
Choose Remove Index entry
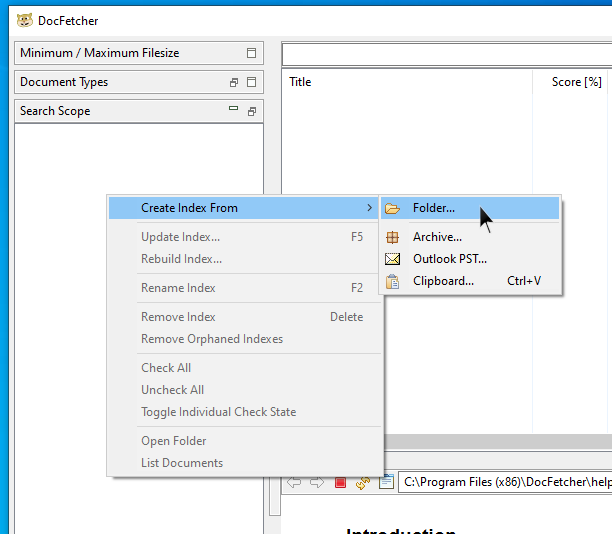tap(243, 317)
